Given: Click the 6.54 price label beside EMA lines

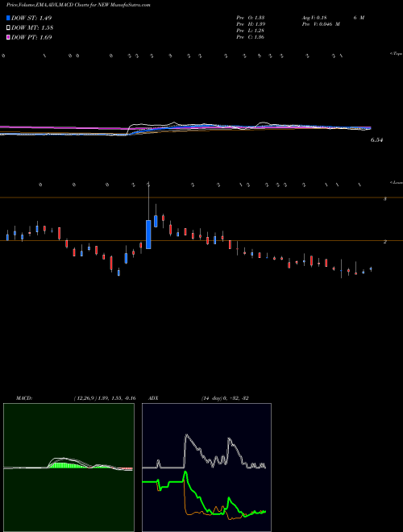Looking at the screenshot, I should 376,139.
